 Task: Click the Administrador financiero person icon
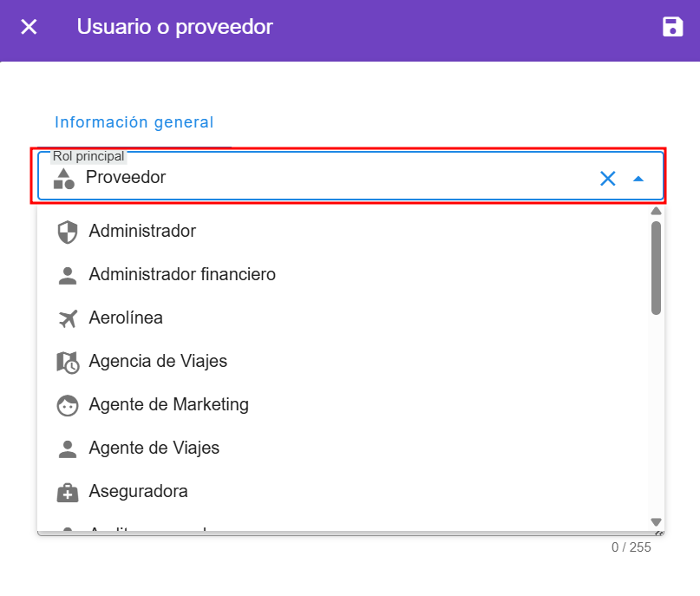(x=67, y=276)
